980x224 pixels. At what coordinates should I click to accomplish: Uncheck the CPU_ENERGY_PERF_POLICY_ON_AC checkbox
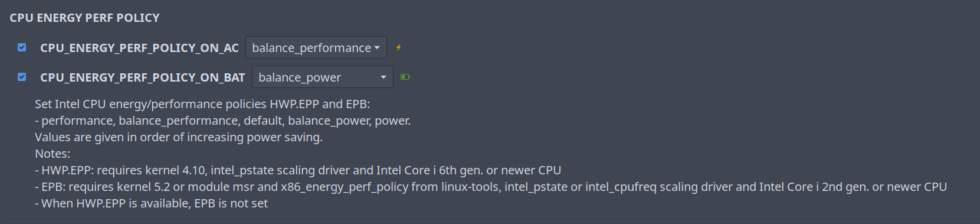22,47
